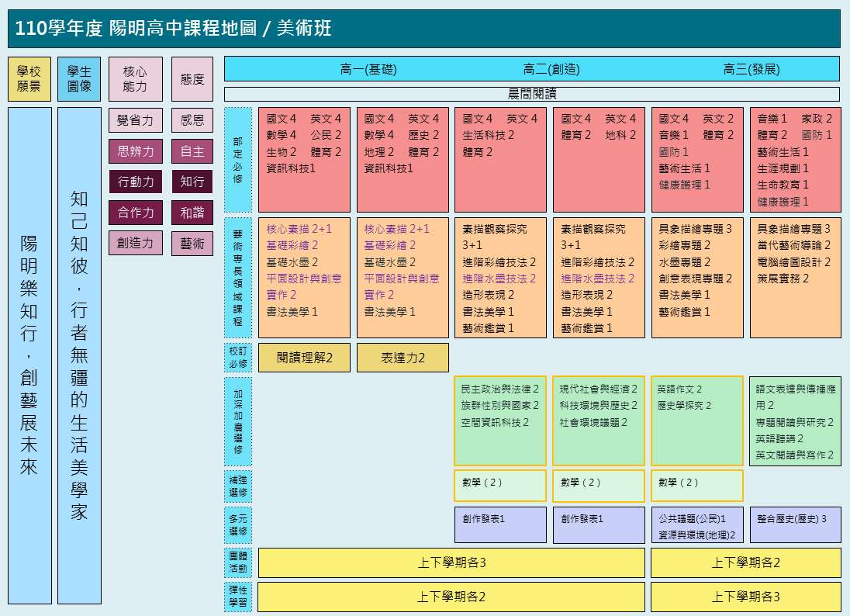Click the 表達力2 course box
The height and width of the screenshot is (616, 850).
pyautogui.click(x=403, y=358)
